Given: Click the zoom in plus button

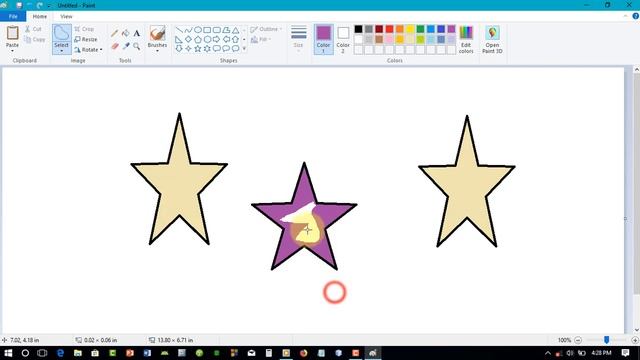Looking at the screenshot, I should pyautogui.click(x=635, y=340).
